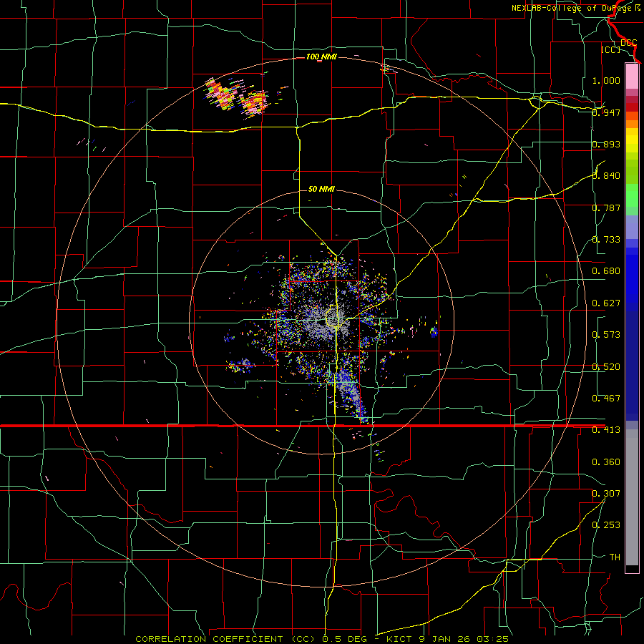
Task: Click the 0.467 color scale value
Action: coord(606,399)
